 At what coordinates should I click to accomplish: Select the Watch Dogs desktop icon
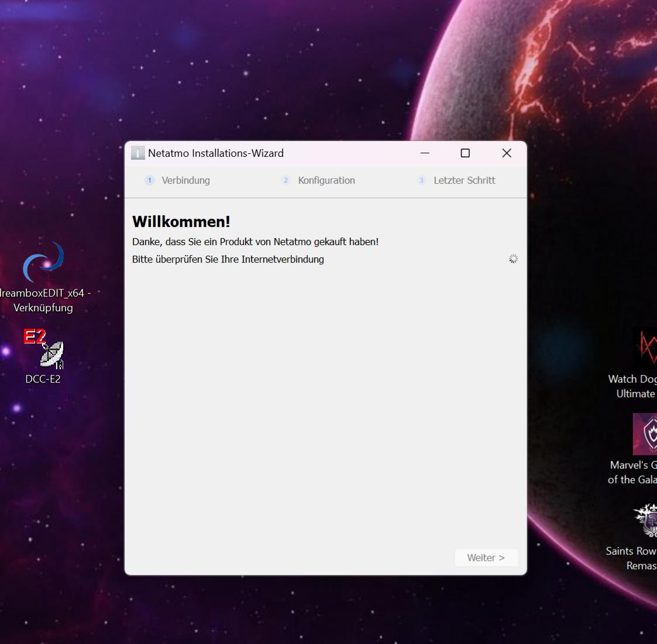point(645,348)
